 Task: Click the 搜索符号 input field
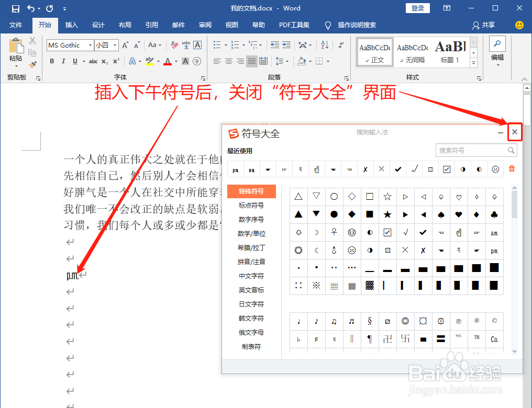[x=471, y=150]
